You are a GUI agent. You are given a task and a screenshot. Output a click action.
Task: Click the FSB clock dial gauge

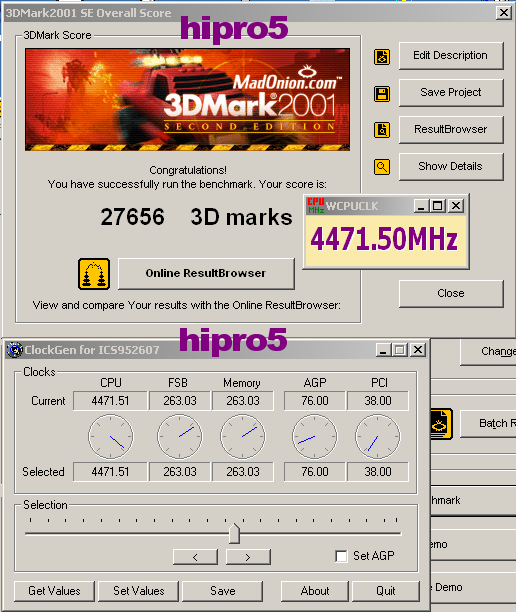pos(180,436)
